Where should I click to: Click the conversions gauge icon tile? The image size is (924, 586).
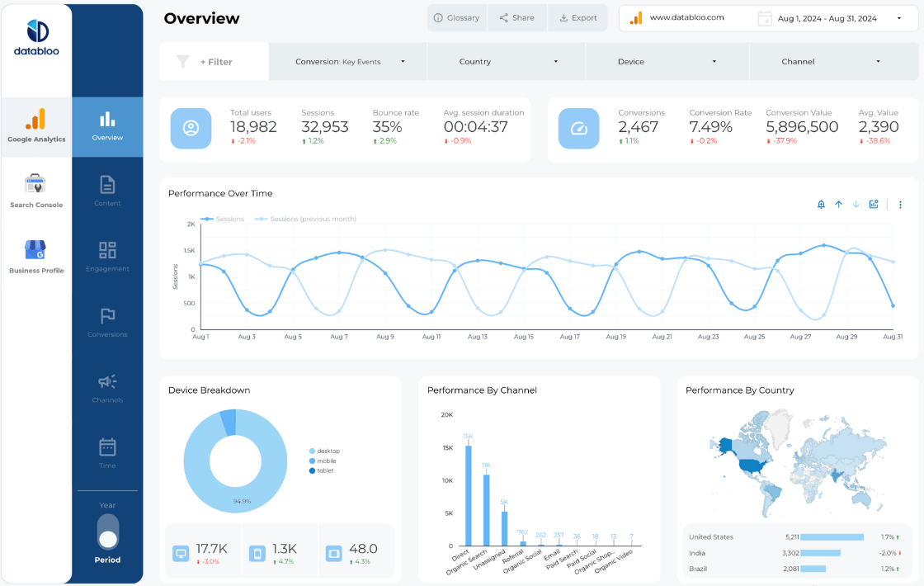pyautogui.click(x=578, y=129)
